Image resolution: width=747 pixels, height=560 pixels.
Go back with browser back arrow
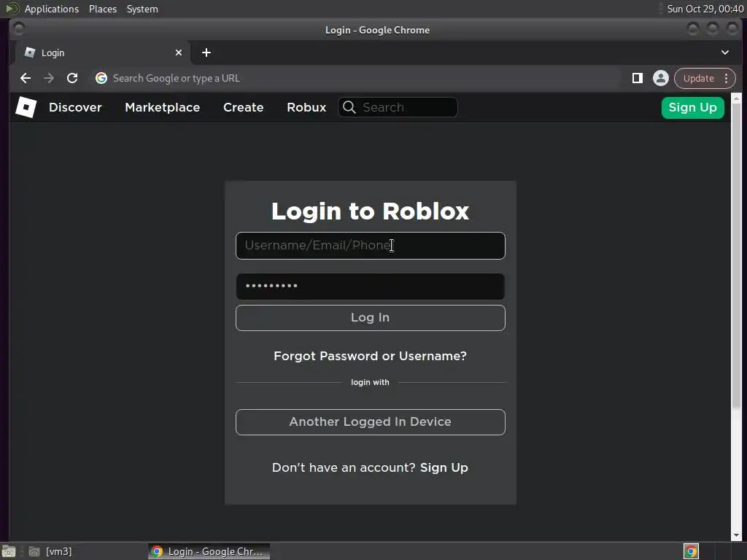26,78
